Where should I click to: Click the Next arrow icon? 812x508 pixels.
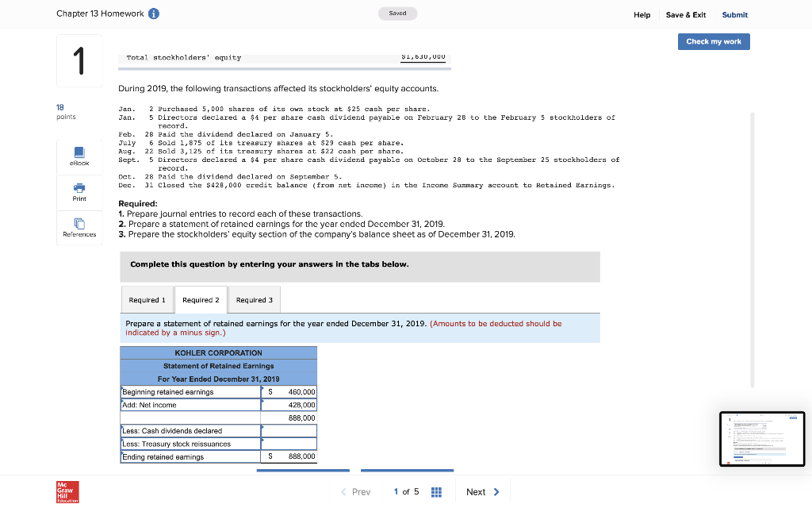coord(498,491)
